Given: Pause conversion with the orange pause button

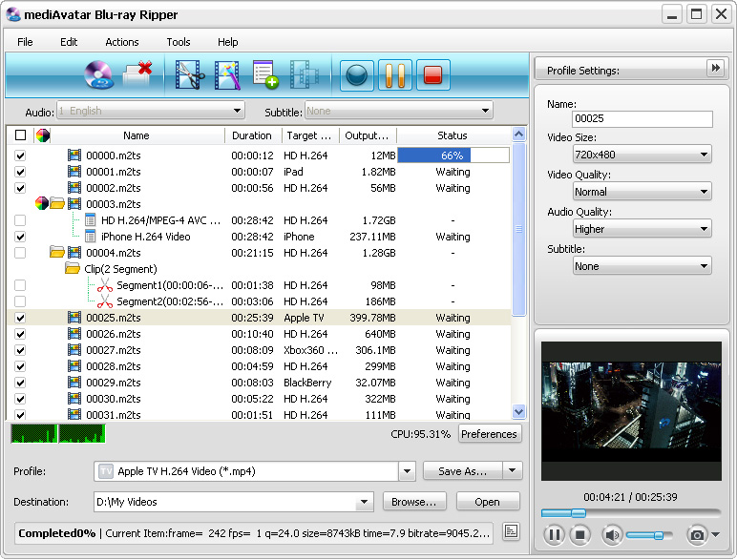Looking at the screenshot, I should coord(395,75).
